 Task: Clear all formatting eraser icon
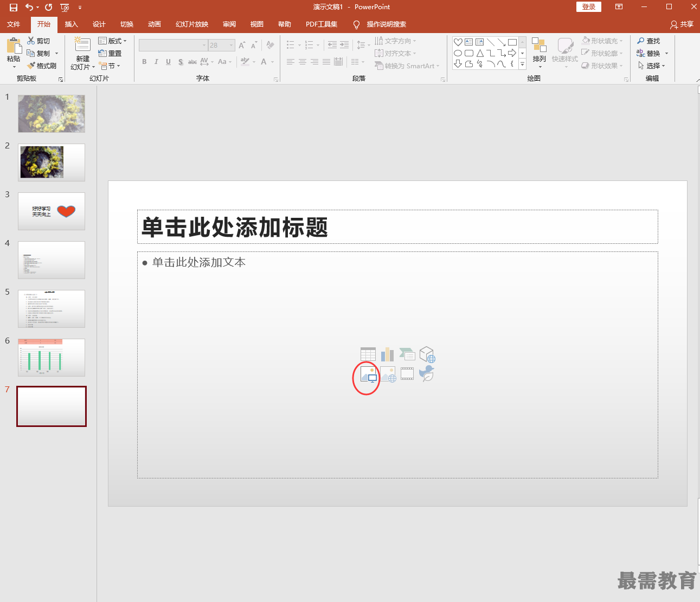271,46
